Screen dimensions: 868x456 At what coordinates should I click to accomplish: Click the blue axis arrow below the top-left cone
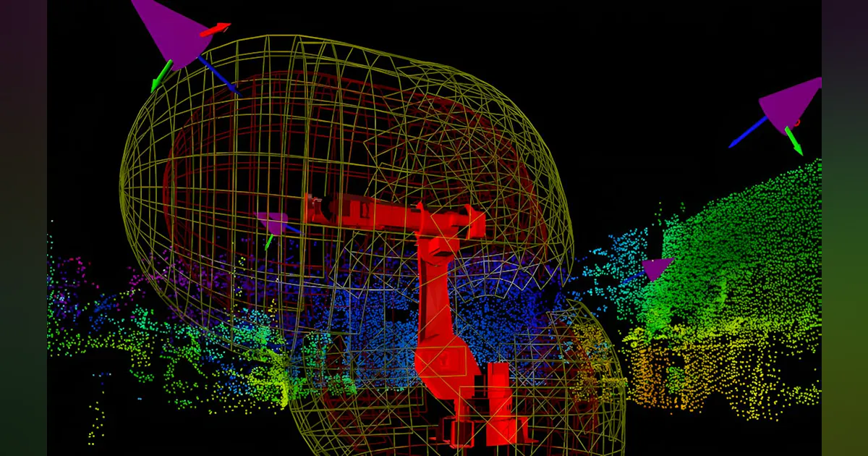(218, 76)
